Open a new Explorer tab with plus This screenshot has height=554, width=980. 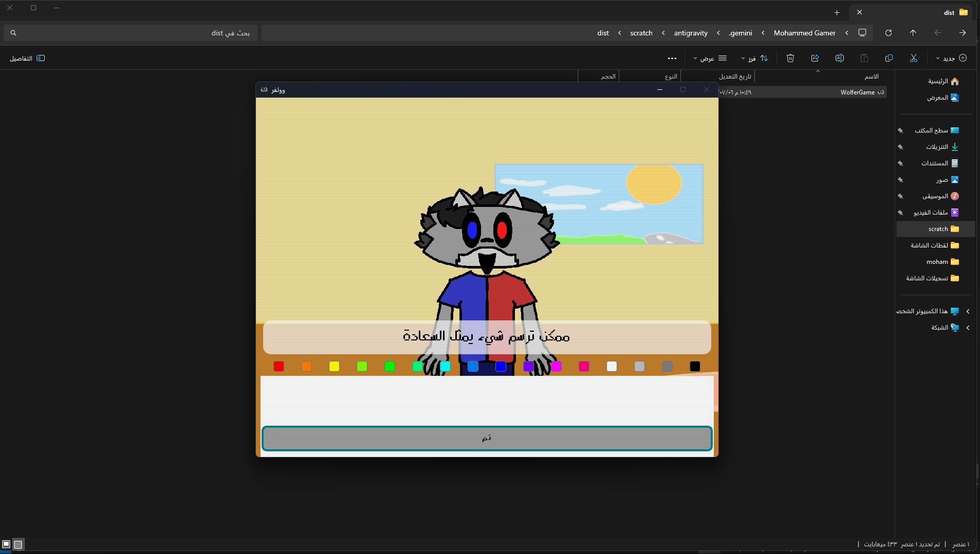tap(837, 12)
